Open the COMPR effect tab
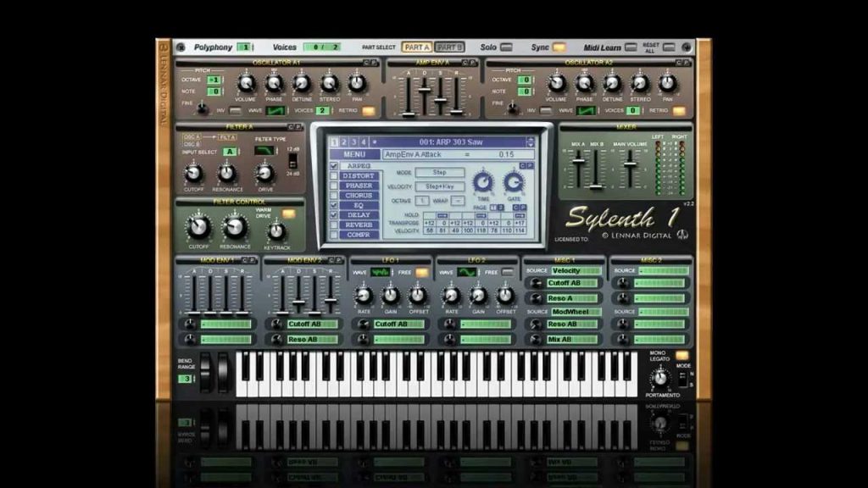This screenshot has height=488, width=868. (x=359, y=235)
